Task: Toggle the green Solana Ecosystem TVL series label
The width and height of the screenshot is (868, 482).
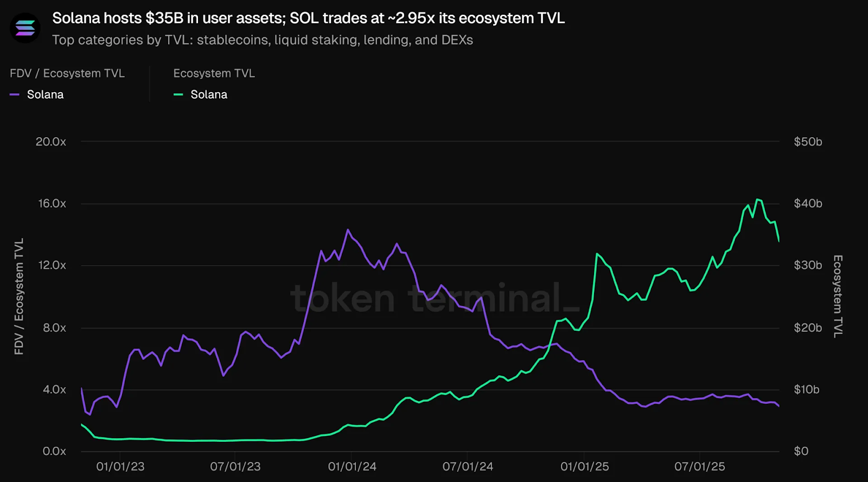Action: click(x=209, y=95)
